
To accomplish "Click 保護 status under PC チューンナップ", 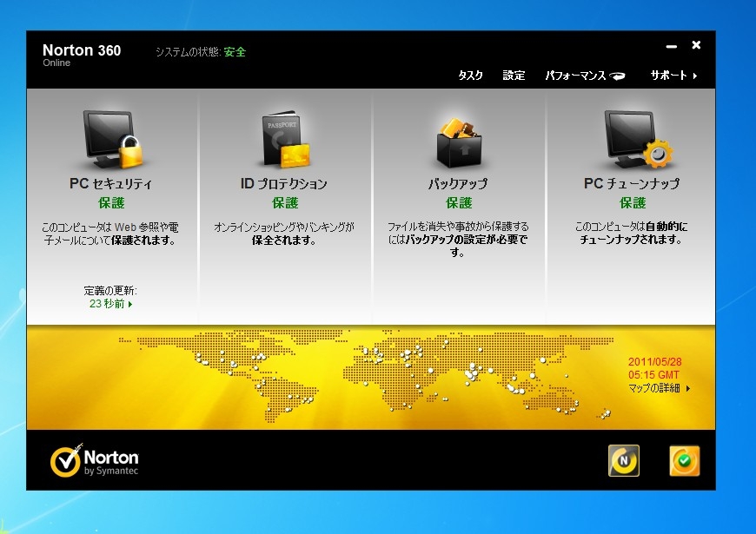I will [x=632, y=203].
